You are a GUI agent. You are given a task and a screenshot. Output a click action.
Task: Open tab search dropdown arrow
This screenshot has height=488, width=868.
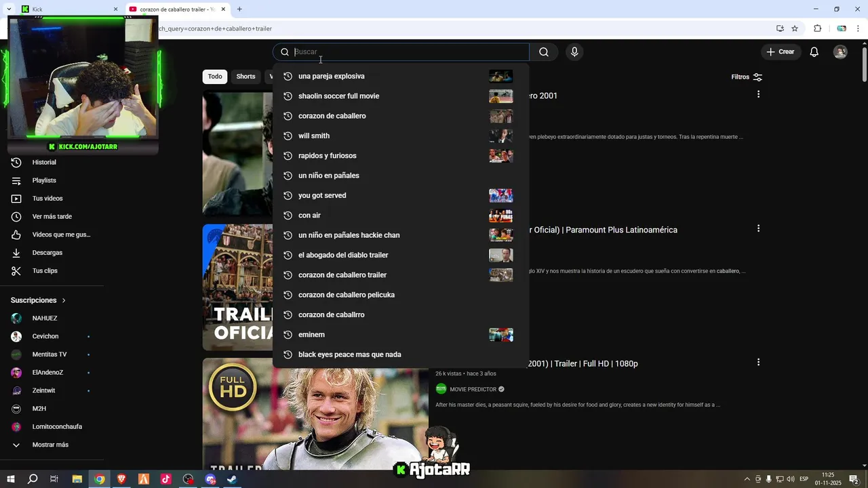[9, 9]
